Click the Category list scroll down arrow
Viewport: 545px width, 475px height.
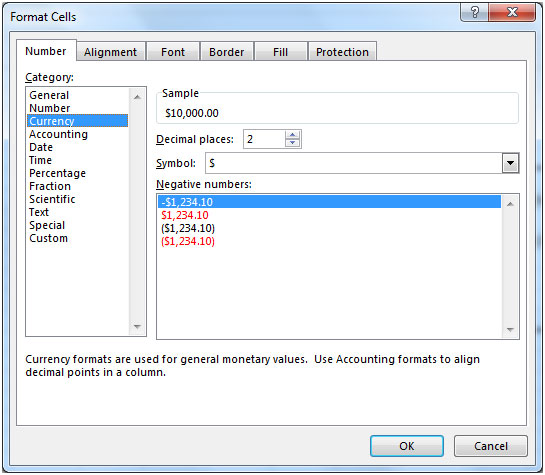(x=137, y=327)
